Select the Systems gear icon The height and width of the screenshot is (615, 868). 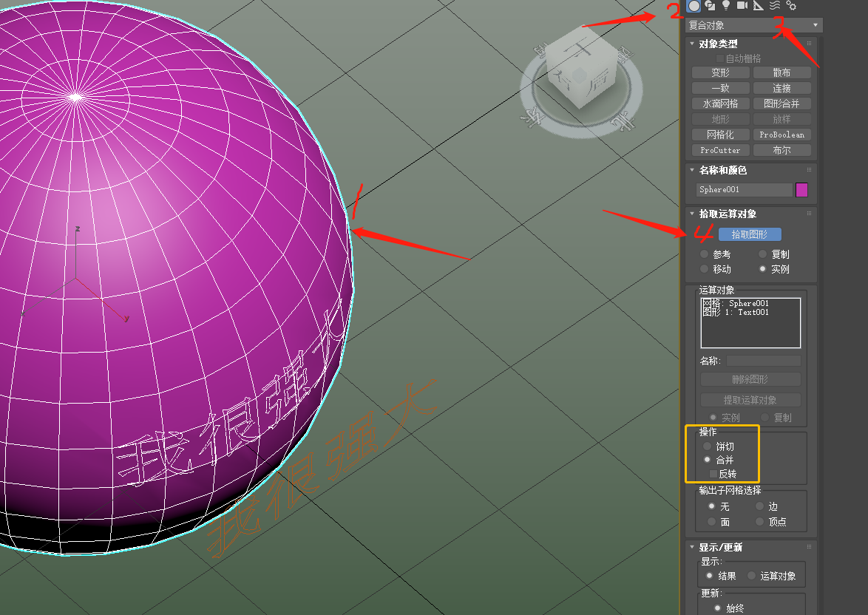(x=791, y=6)
